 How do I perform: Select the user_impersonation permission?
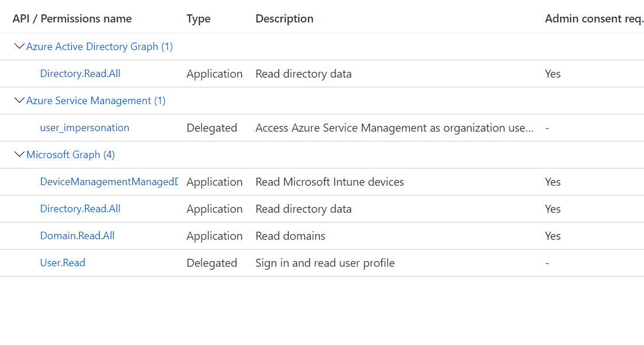click(x=84, y=127)
